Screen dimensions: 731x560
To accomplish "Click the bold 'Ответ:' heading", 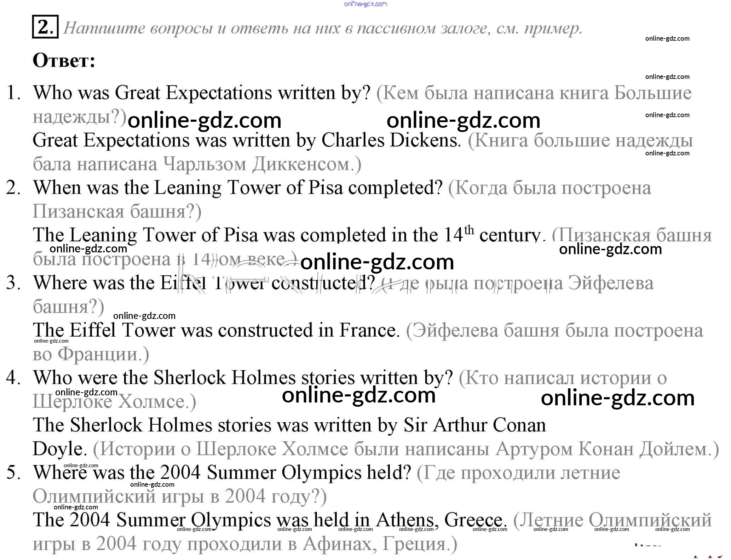I will click(64, 61).
